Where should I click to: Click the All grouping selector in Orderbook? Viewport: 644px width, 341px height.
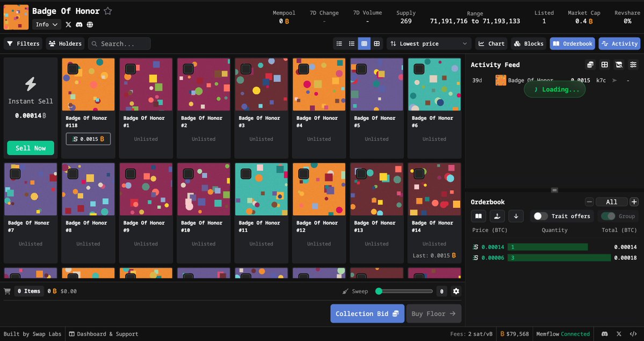tap(612, 202)
